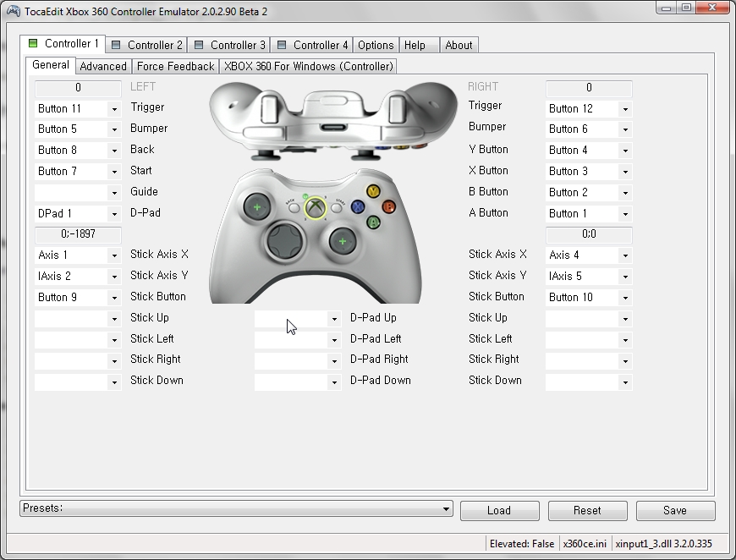
Task: Click the Load button
Action: (499, 510)
